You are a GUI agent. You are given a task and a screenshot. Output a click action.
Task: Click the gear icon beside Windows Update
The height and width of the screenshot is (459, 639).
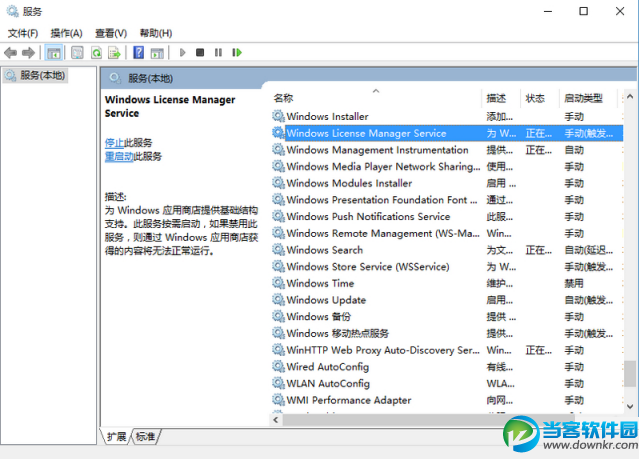[278, 300]
